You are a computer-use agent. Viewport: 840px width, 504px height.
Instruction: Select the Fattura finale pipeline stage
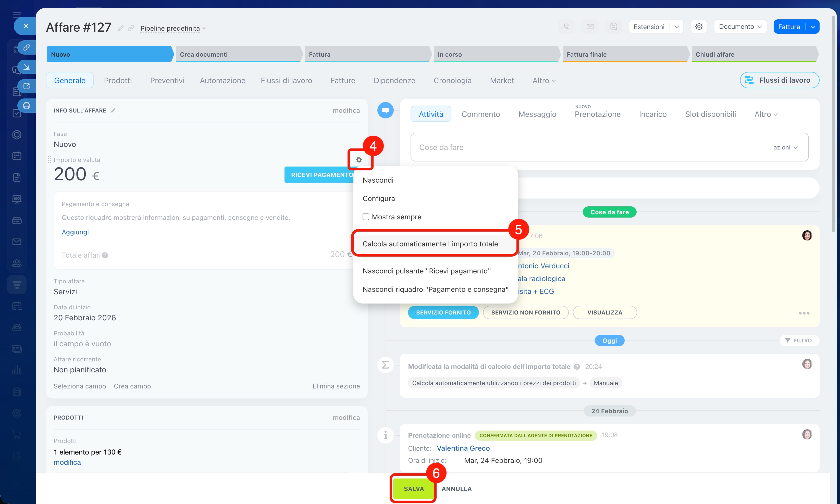pyautogui.click(x=624, y=54)
